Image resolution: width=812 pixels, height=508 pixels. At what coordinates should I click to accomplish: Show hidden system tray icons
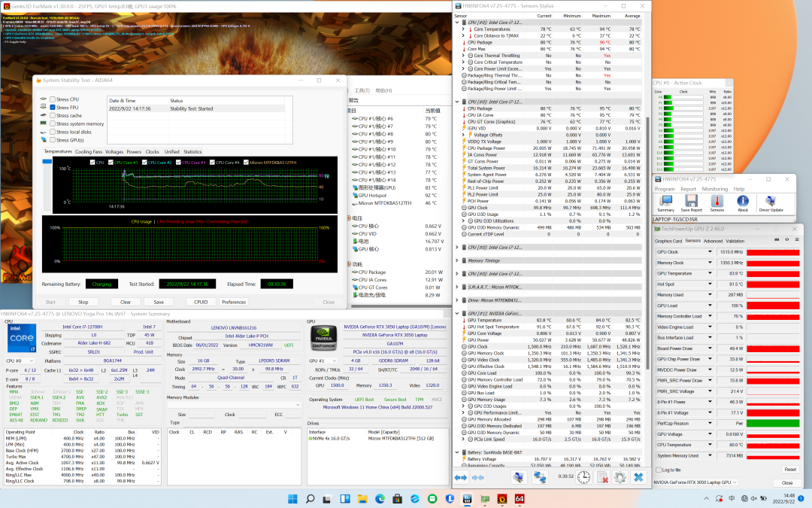pos(706,499)
